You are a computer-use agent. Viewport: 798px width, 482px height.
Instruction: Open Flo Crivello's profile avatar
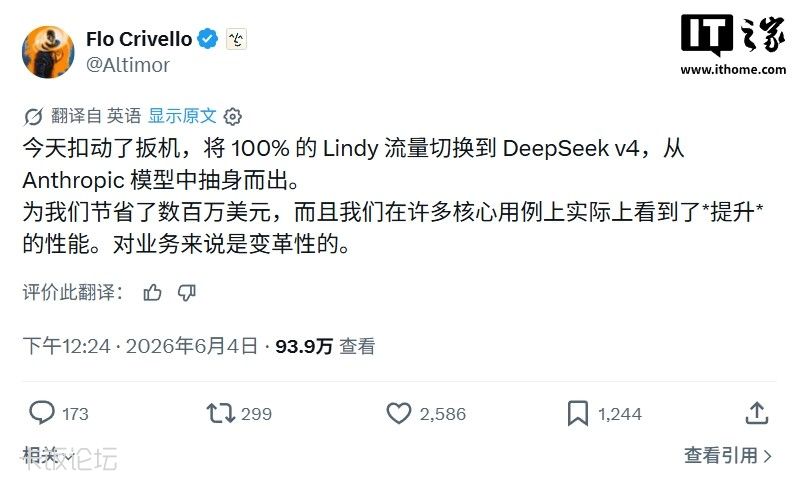tap(48, 52)
